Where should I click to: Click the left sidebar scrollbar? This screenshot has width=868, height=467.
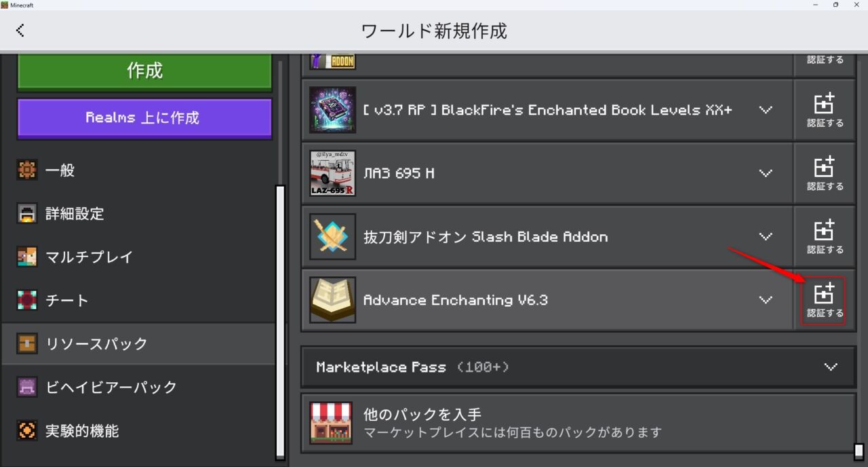click(280, 322)
